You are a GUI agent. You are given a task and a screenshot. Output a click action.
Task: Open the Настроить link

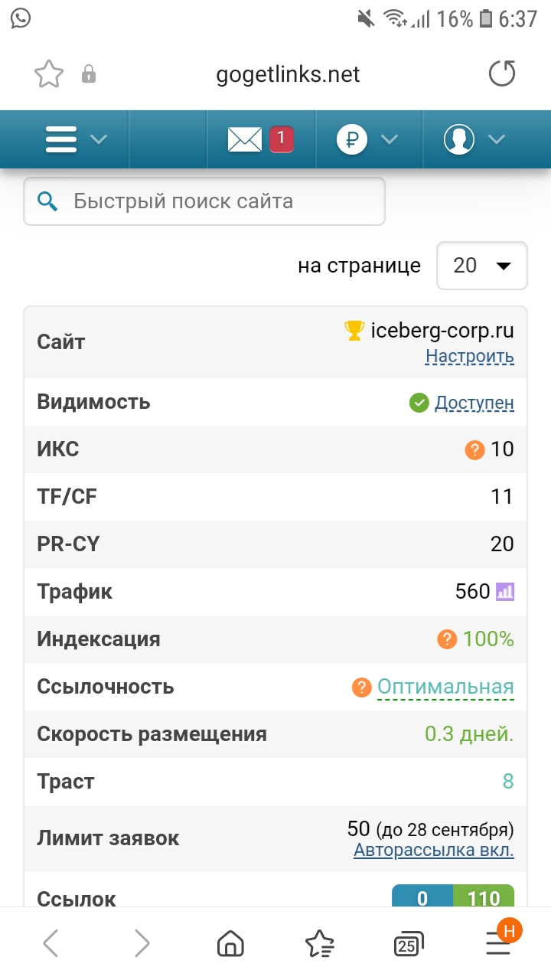(470, 356)
